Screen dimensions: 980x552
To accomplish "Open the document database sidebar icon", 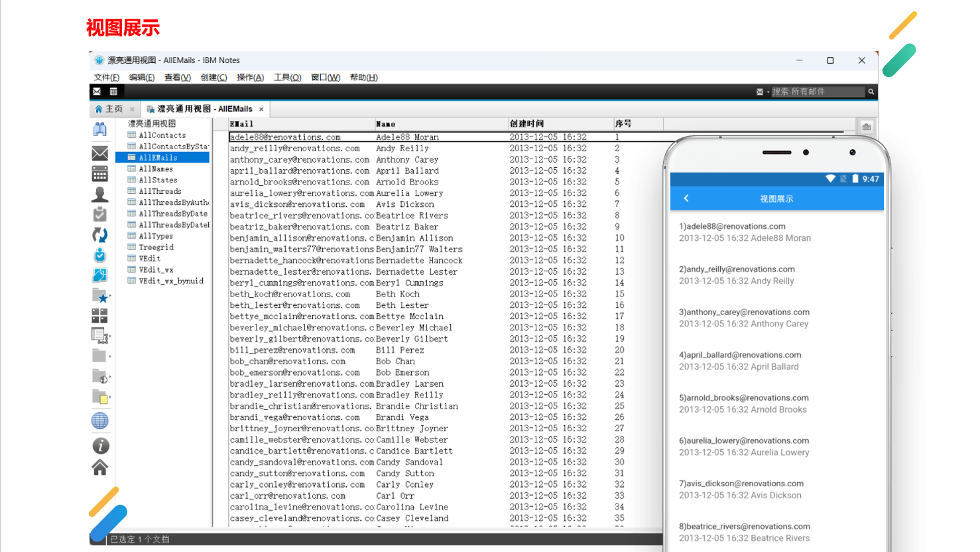I will (99, 336).
